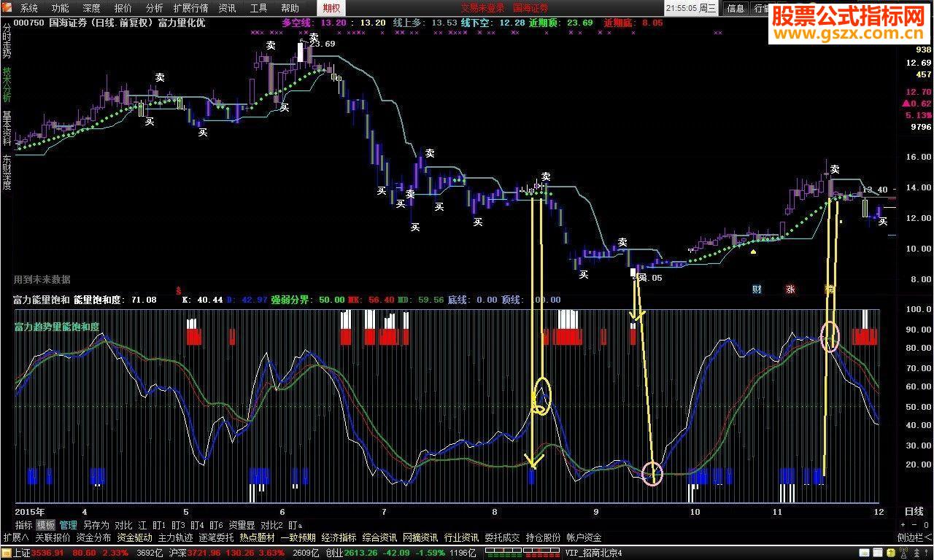
Task: Open the 综合资讯 tab
Action: (x=379, y=537)
